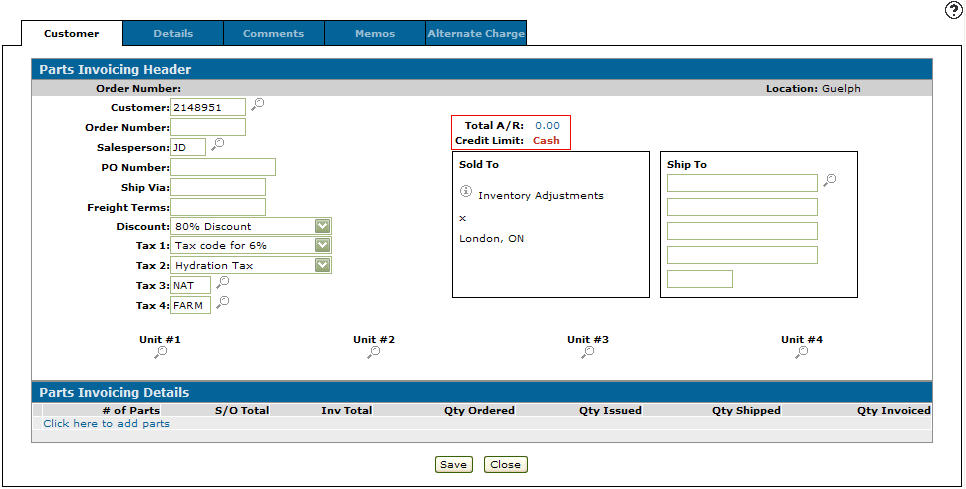Expand the Tax 2 Hydration Tax dropdown
Viewport: 966px width, 489px height.
tap(322, 266)
